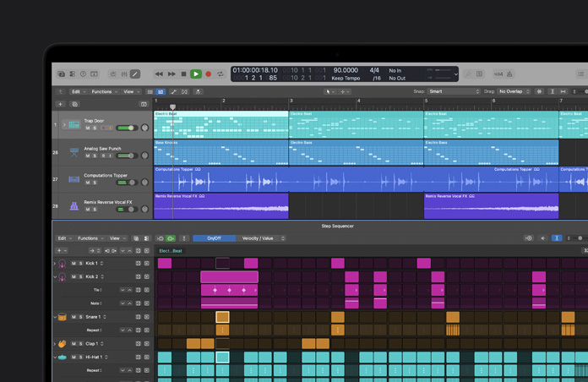Mute the Kick 1 sequencer row
The height and width of the screenshot is (382, 588).
tap(73, 264)
